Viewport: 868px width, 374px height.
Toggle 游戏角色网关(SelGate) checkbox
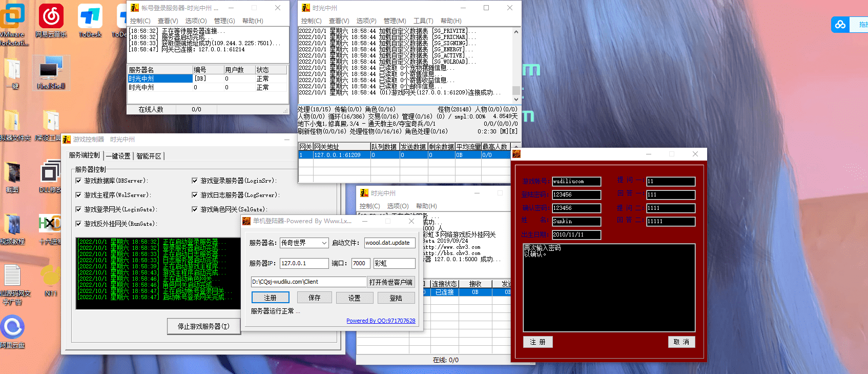(195, 209)
